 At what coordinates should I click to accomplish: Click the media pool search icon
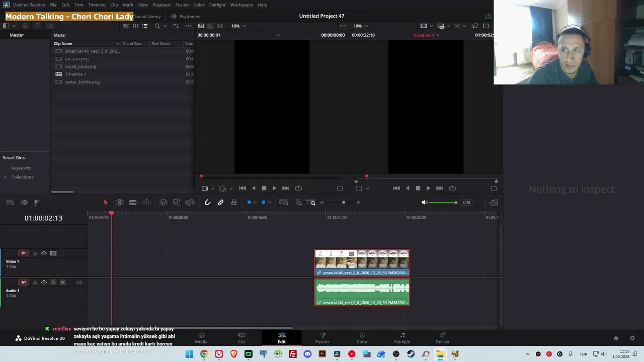[157, 26]
